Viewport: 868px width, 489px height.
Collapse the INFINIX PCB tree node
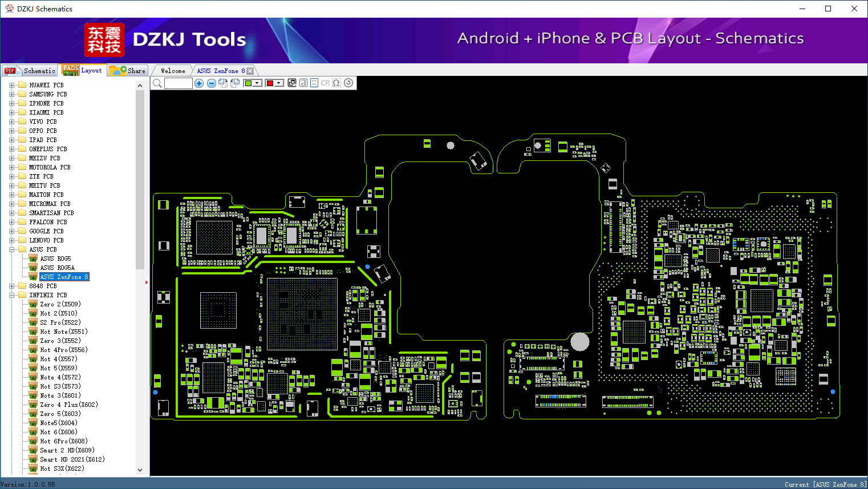[11, 295]
